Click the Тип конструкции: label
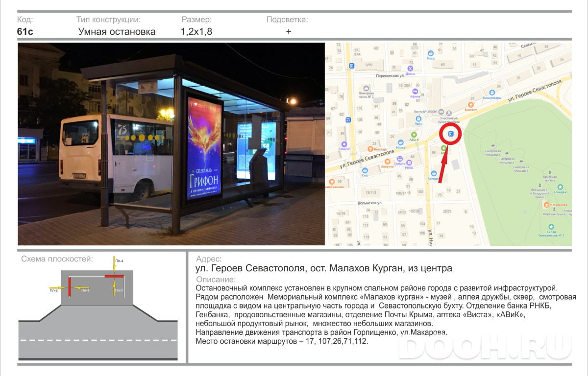The height and width of the screenshot is (376, 588). (x=109, y=20)
